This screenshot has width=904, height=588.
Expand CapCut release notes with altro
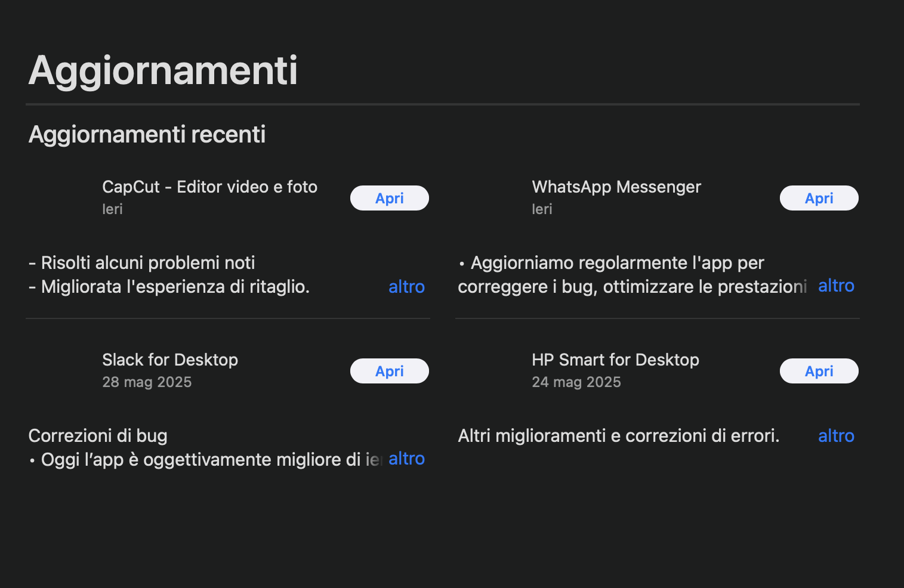pyautogui.click(x=406, y=287)
